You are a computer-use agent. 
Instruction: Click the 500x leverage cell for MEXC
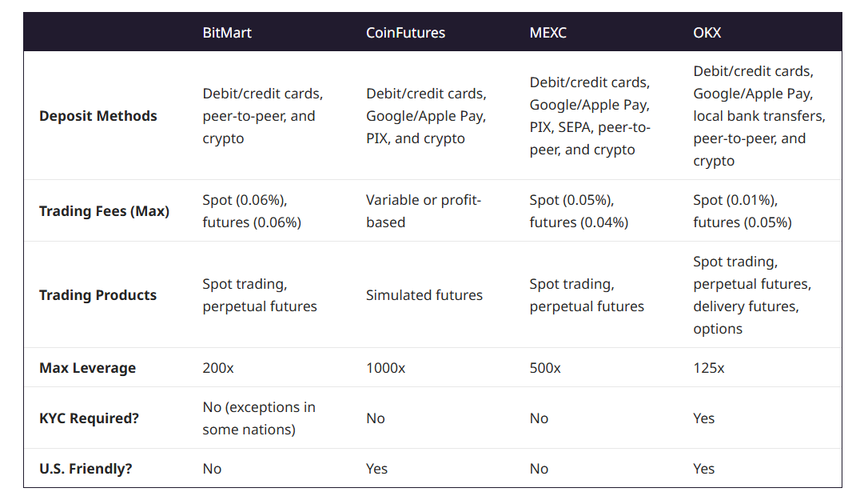545,368
